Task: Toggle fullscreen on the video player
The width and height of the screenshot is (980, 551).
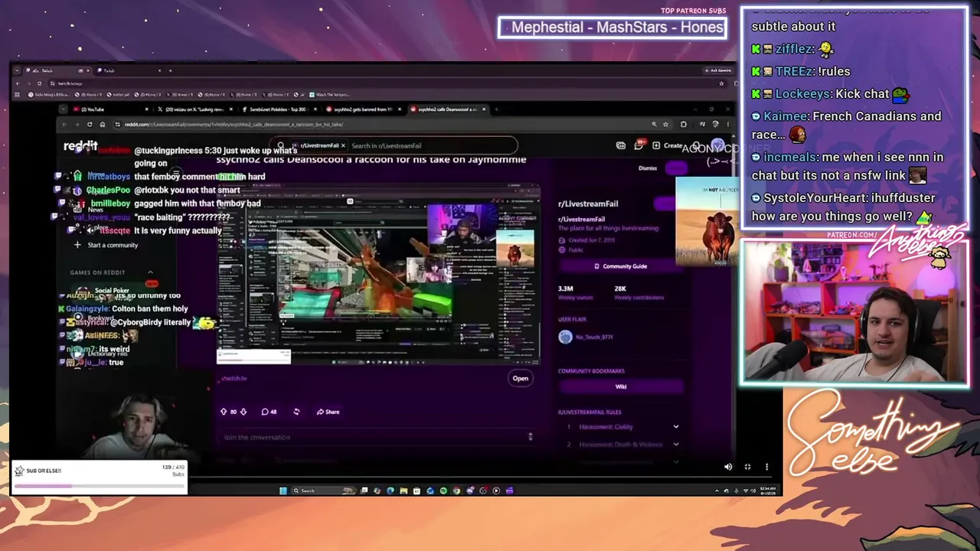Action: 747,467
